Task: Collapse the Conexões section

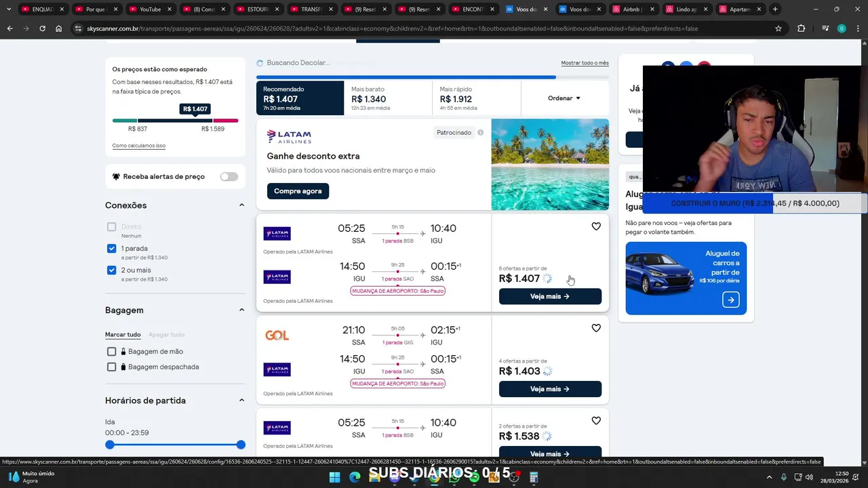Action: (x=241, y=205)
